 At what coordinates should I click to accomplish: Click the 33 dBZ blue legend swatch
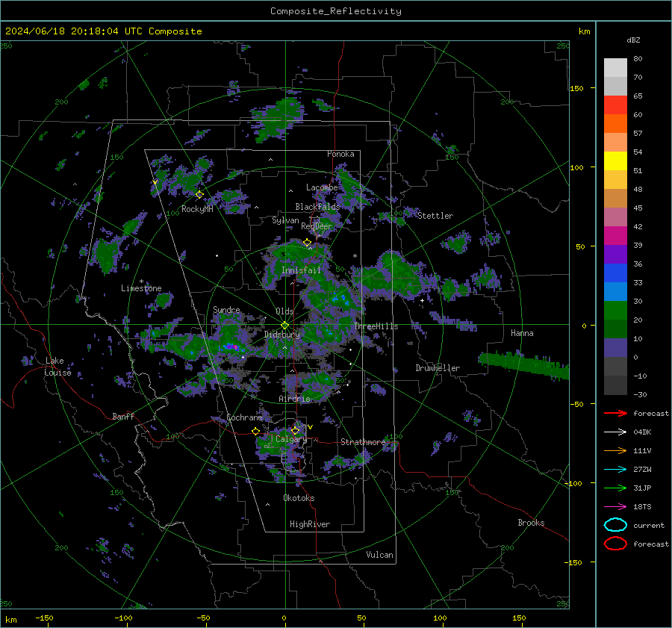[615, 291]
